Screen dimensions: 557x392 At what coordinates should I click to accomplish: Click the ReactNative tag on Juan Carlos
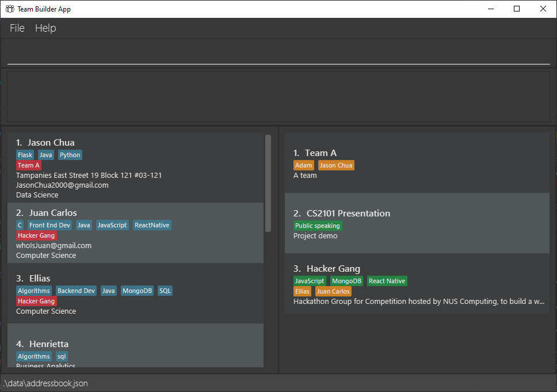152,225
